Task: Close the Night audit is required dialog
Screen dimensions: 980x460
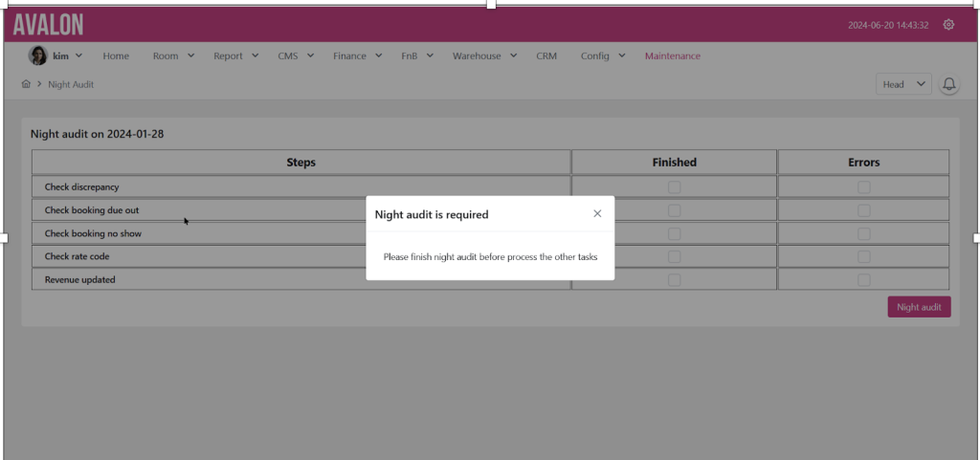Action: pos(597,214)
